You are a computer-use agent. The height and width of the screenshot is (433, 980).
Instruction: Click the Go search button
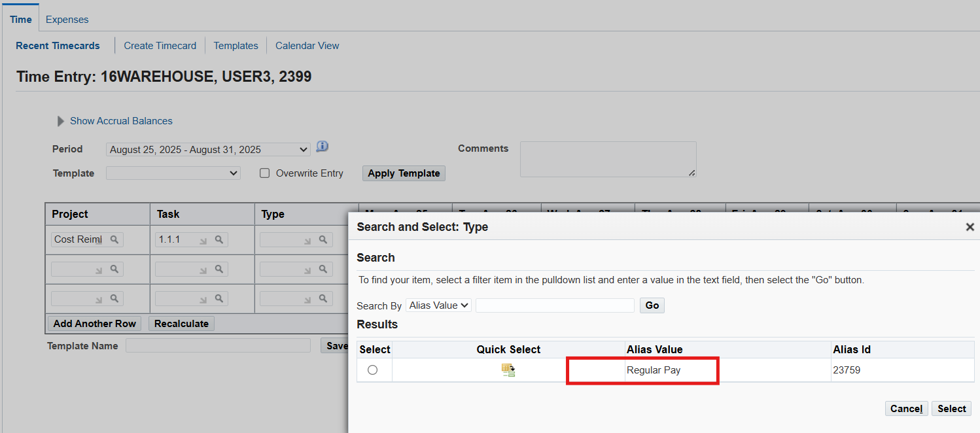[x=652, y=305]
